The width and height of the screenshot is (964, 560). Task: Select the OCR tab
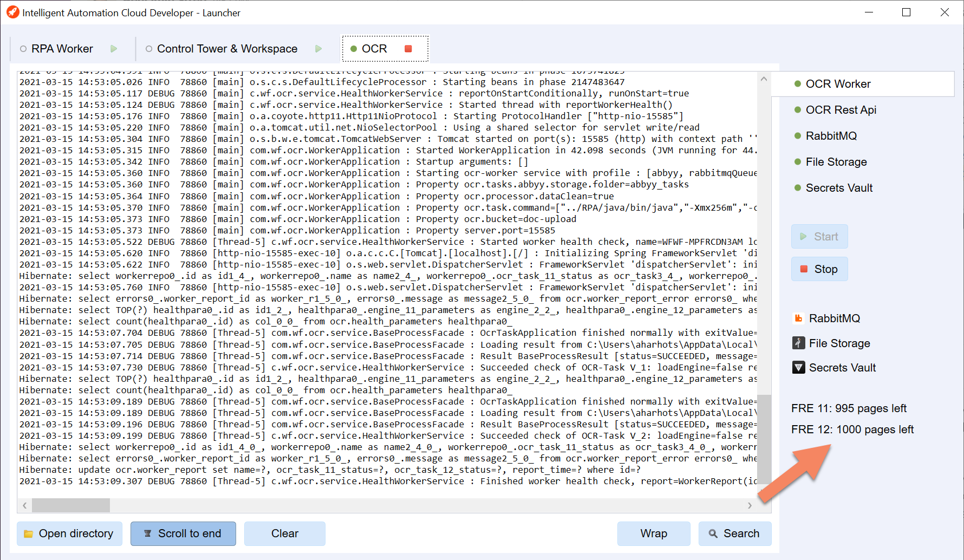(x=374, y=49)
